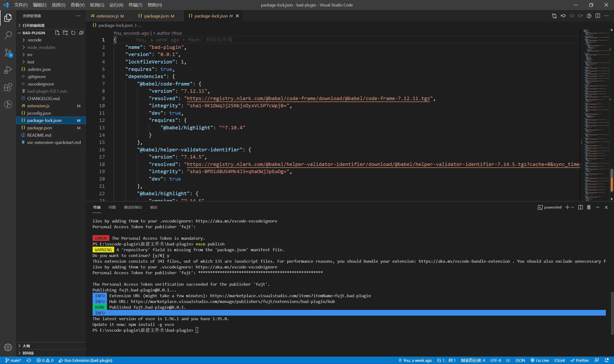Kill terminal with the trash icon
The image size is (614, 364).
pos(589,207)
